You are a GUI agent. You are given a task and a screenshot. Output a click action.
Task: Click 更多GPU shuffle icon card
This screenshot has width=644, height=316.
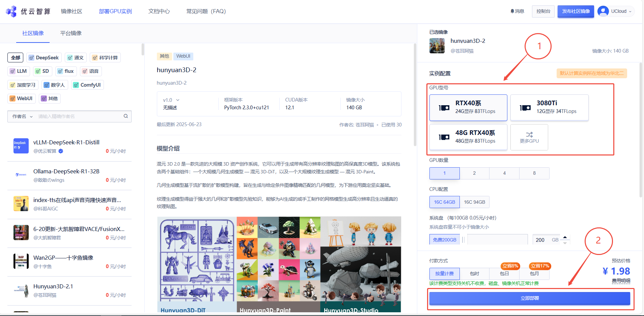point(529,137)
